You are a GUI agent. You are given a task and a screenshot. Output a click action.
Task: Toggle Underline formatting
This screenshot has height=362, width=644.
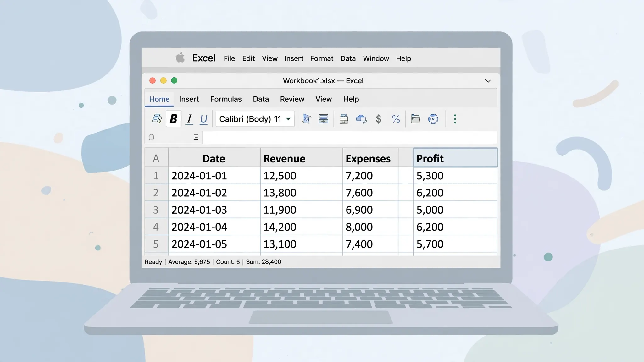tap(203, 119)
